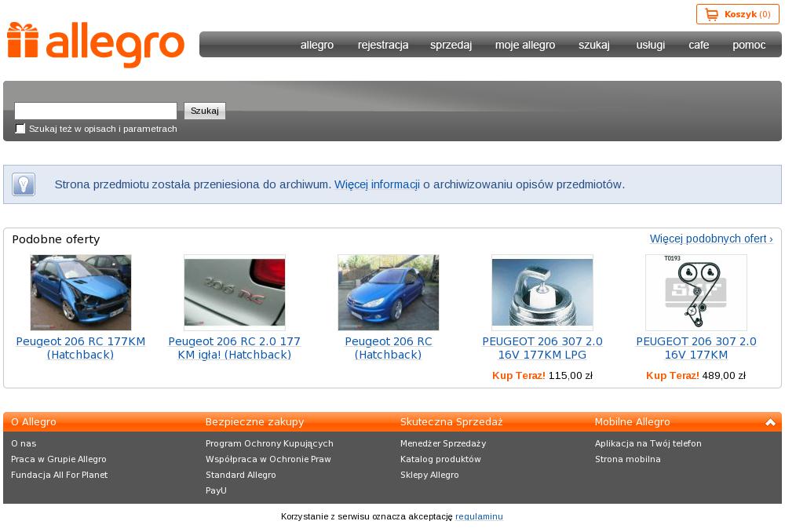Image resolution: width=785 pixels, height=532 pixels.
Task: Click the 'Kup Teraz! 489,00 zł' price
Action: coord(696,375)
